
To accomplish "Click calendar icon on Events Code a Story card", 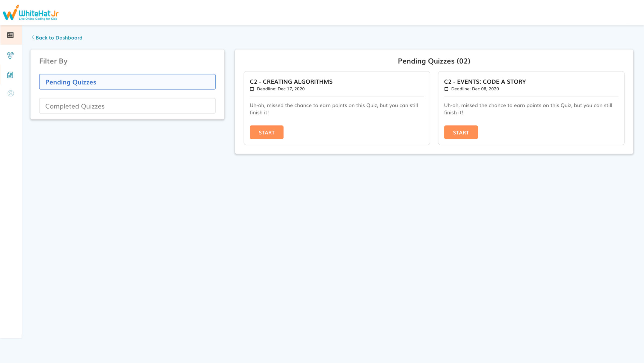I will coord(446,89).
